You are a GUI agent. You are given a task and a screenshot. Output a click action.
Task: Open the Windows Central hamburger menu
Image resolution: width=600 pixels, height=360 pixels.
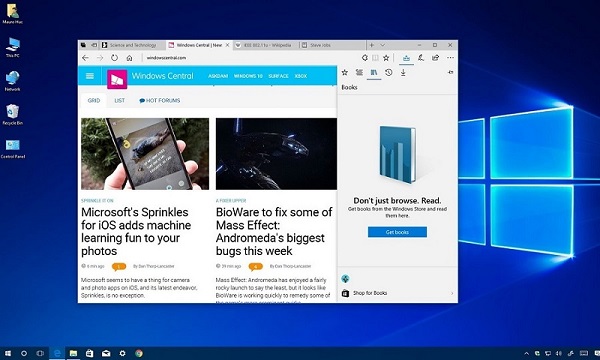[90, 76]
